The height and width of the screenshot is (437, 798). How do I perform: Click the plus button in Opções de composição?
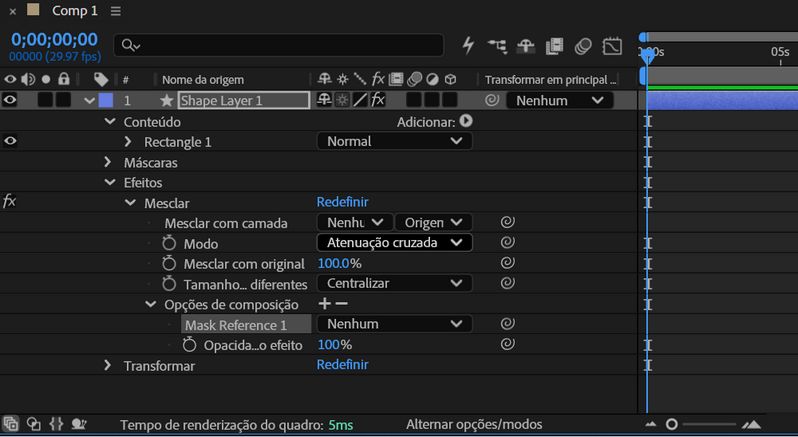pos(324,304)
